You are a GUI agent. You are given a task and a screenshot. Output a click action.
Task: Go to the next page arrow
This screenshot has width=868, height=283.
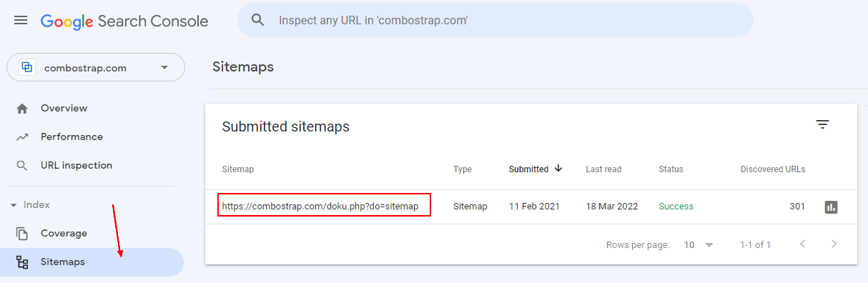tap(834, 244)
